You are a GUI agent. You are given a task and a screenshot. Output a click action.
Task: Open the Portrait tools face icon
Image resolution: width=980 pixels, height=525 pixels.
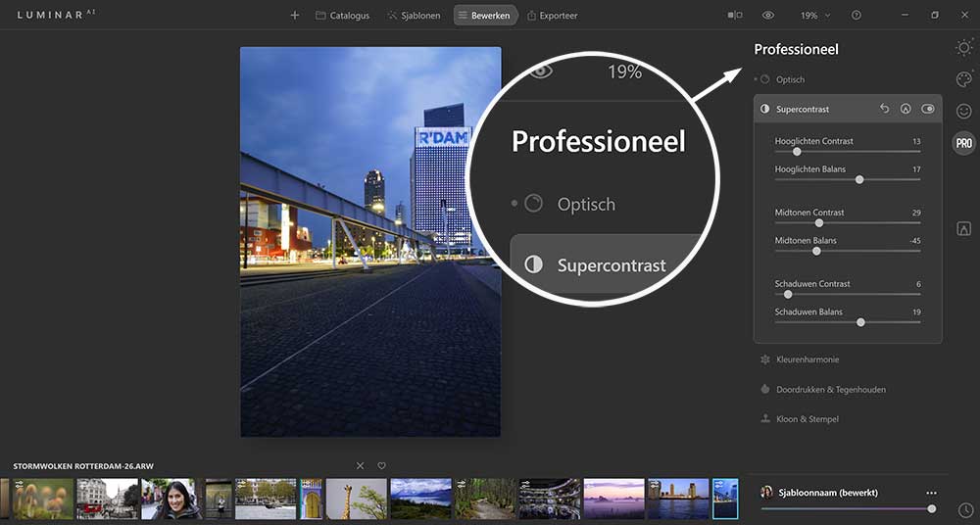pyautogui.click(x=964, y=112)
